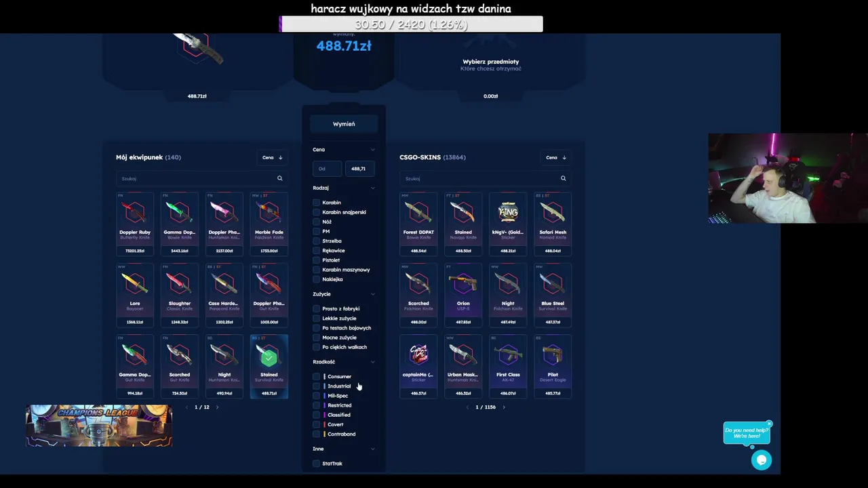
Task: Pick the Pilot Desert Eagle skin
Action: pos(553,366)
